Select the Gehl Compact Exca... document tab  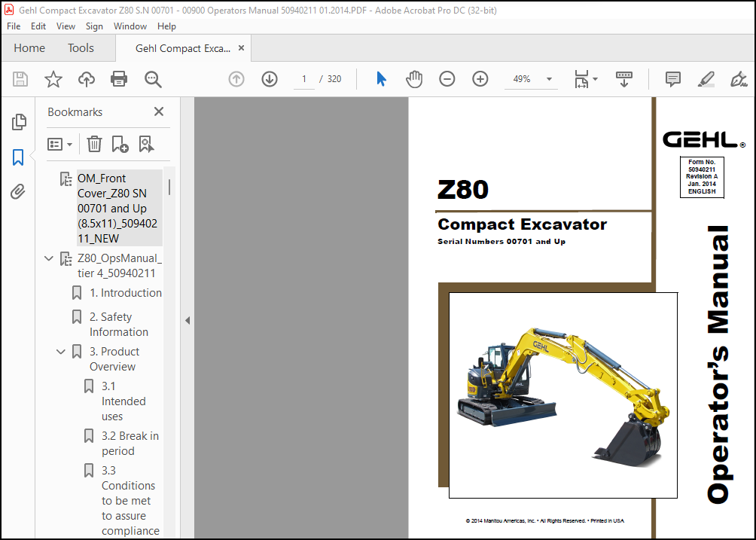(x=183, y=48)
